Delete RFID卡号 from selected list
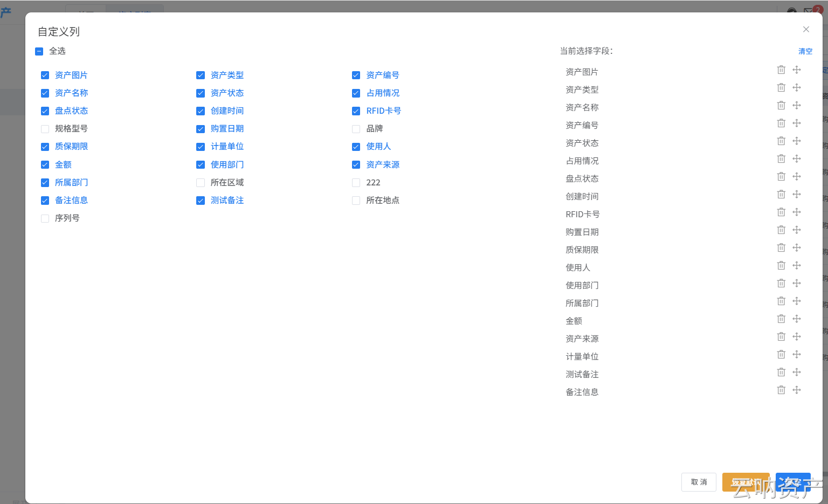The image size is (828, 504). (781, 212)
